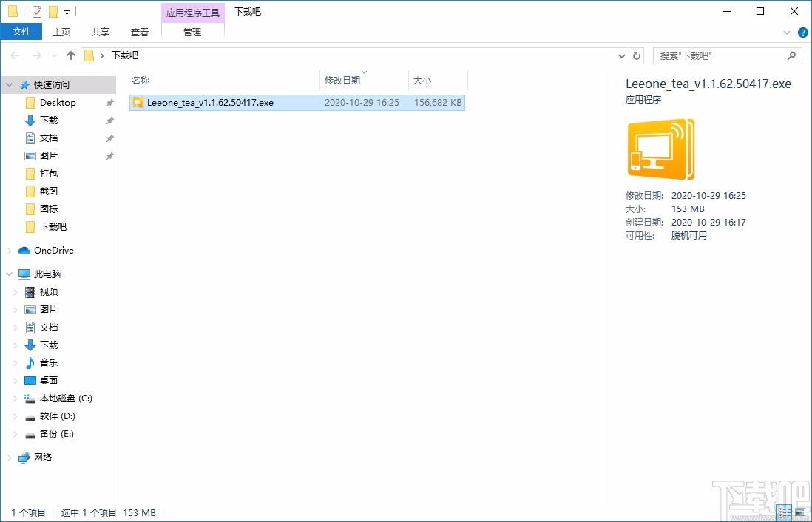Go back with the Back arrow
This screenshot has width=812, height=522.
point(15,55)
